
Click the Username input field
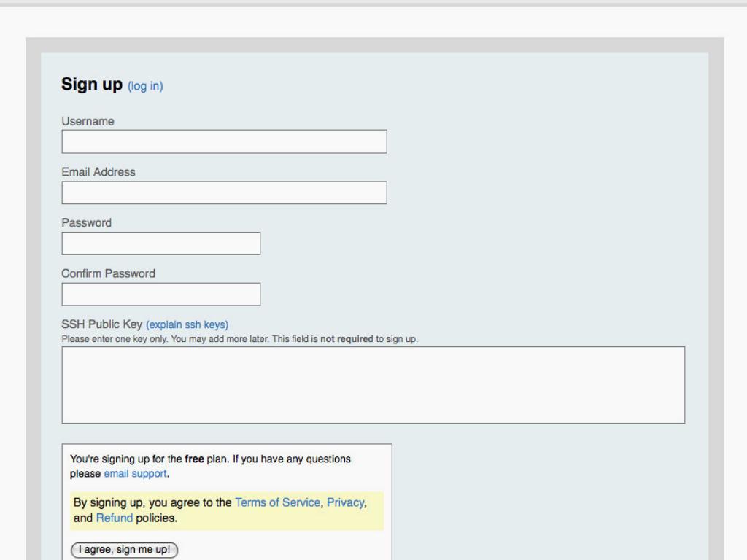224,141
